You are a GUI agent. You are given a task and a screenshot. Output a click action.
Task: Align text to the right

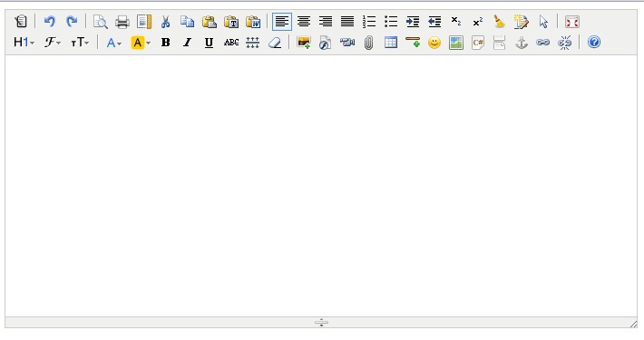pyautogui.click(x=326, y=22)
